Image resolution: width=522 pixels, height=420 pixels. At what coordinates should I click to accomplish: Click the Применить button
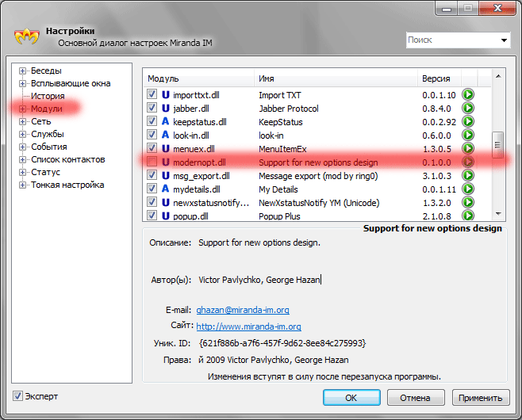(481, 398)
